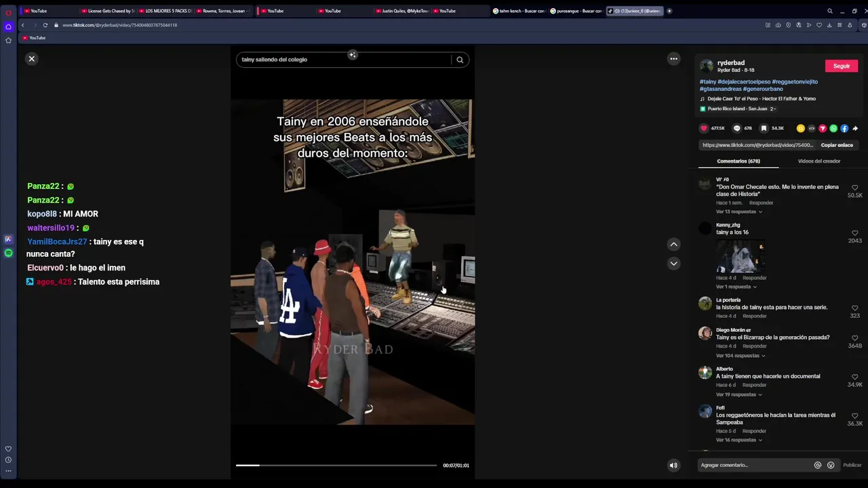Open the #reggaetonviejito hashtag
The height and width of the screenshot is (488, 868).
(x=795, y=81)
